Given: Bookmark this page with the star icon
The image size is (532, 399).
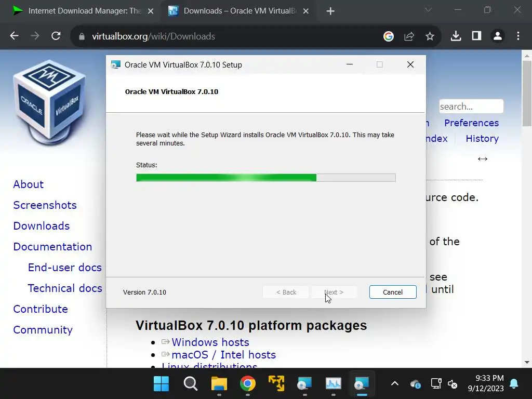Looking at the screenshot, I should pyautogui.click(x=430, y=36).
